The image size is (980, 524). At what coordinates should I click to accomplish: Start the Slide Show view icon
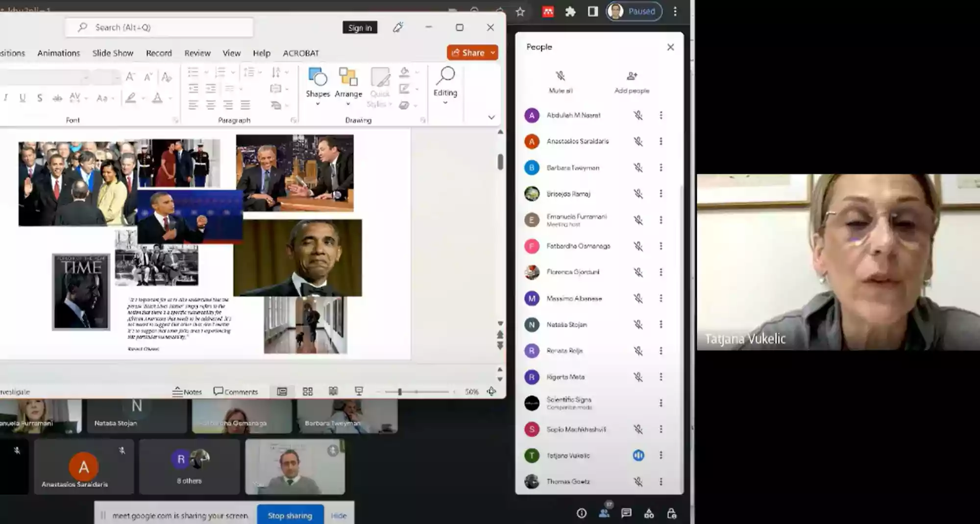pyautogui.click(x=359, y=391)
